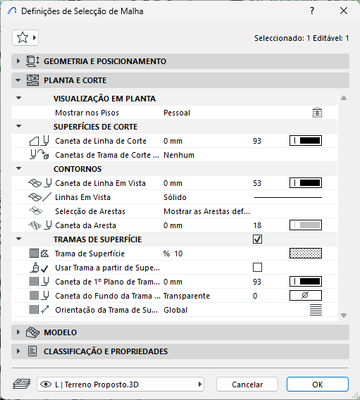
Task: Open the transparent swatch for Caneta do Fundo da Trama
Action: [305, 295]
